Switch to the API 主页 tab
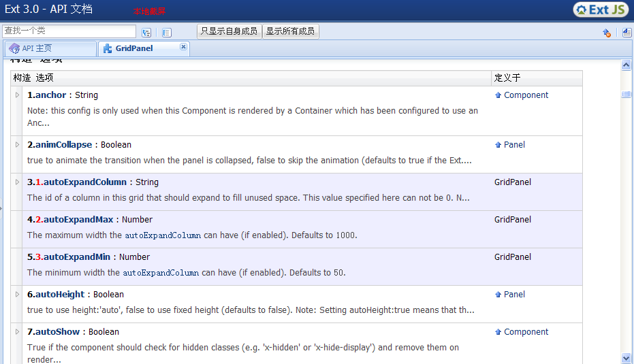634x364 pixels. click(50, 48)
